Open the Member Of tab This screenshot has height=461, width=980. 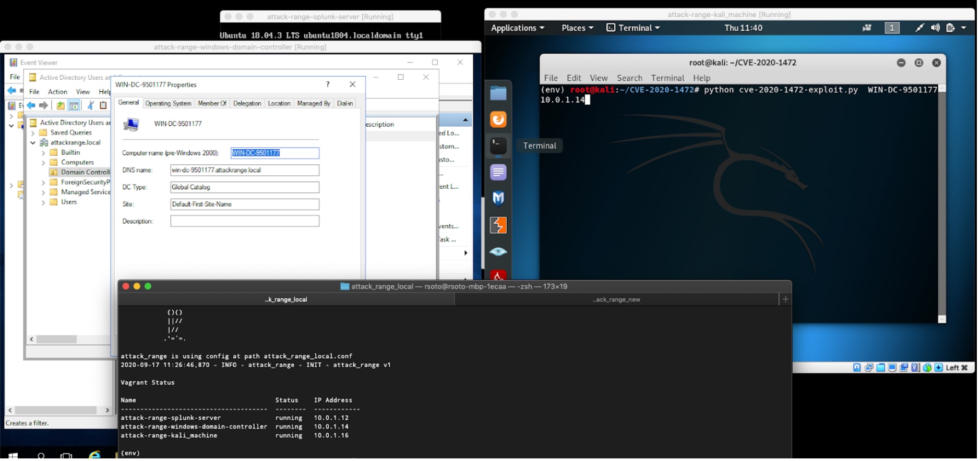[x=212, y=103]
